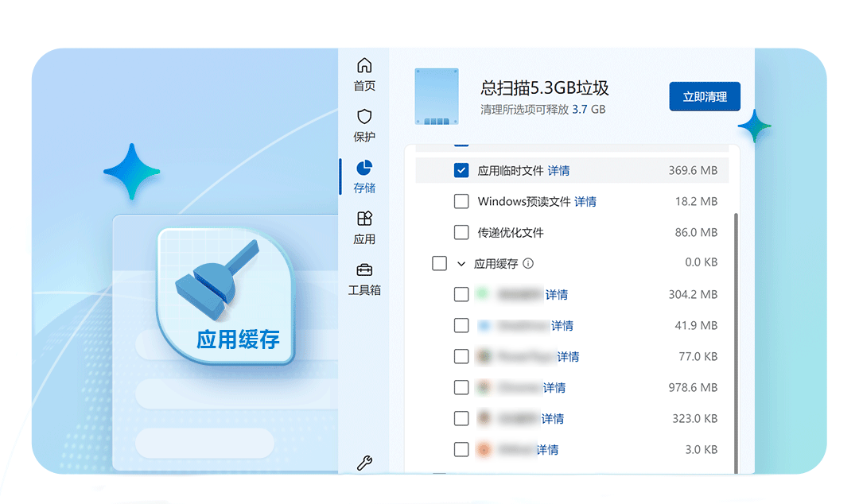
Task: Click the disk drive illustration near 总扫描
Action: coord(436,96)
